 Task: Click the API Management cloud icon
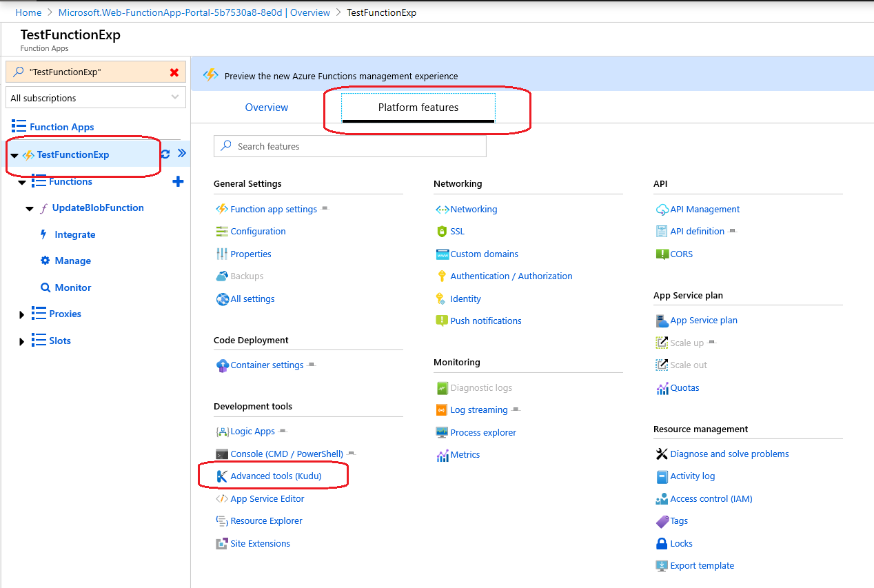point(662,209)
